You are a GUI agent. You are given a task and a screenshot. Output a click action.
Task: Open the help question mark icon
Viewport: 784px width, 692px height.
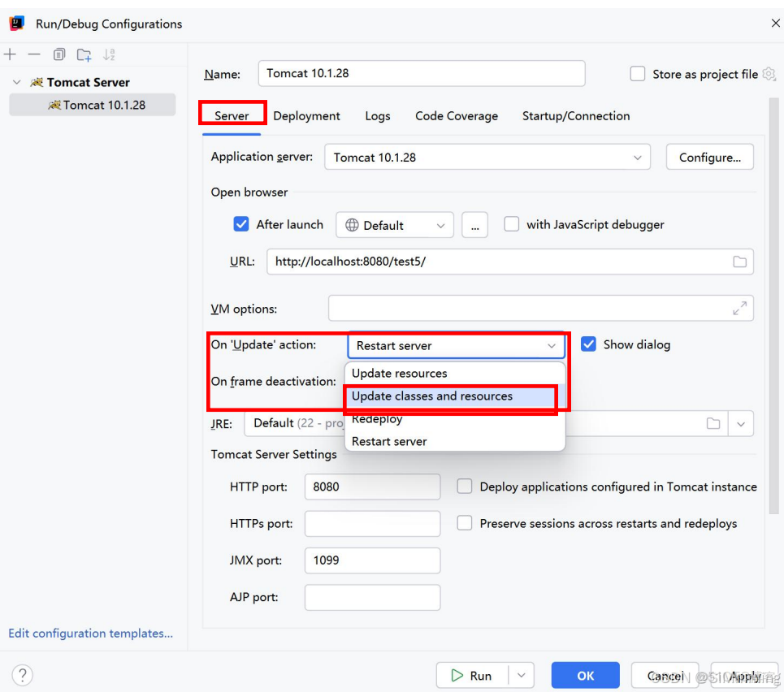[23, 675]
